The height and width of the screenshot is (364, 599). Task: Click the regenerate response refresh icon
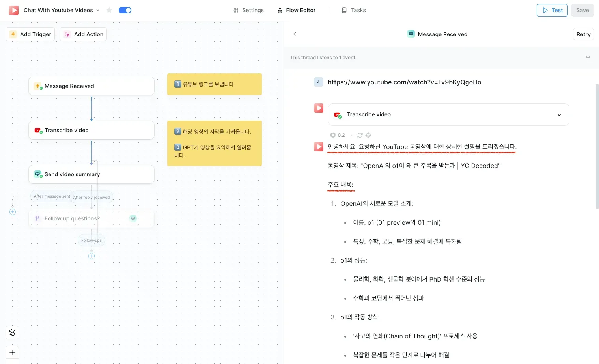[360, 135]
